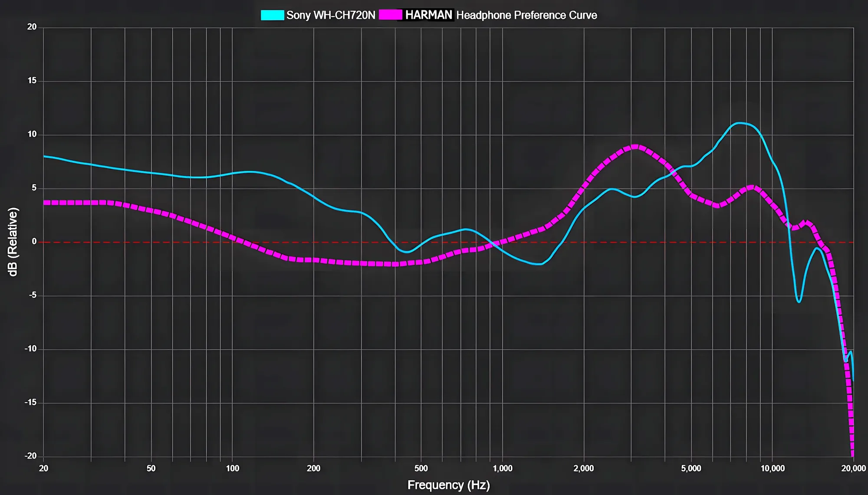Viewport: 868px width, 495px height.
Task: Click the 100 Hz x-axis tick label
Action: pos(232,469)
